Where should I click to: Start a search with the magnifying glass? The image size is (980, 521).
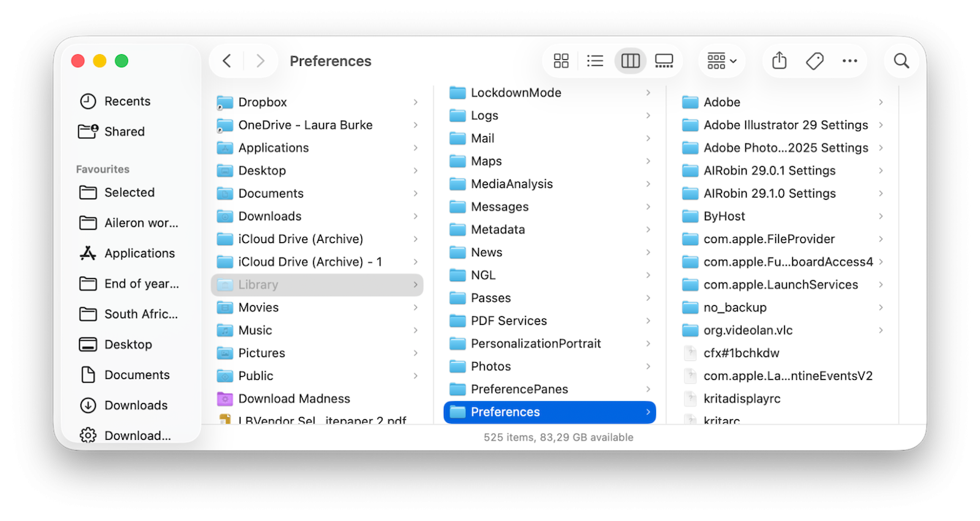pyautogui.click(x=900, y=61)
